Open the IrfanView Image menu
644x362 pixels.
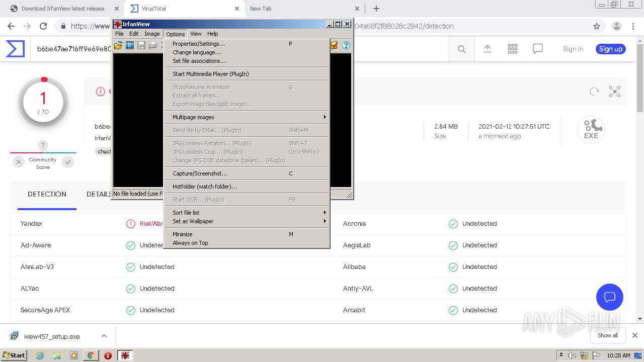point(152,34)
